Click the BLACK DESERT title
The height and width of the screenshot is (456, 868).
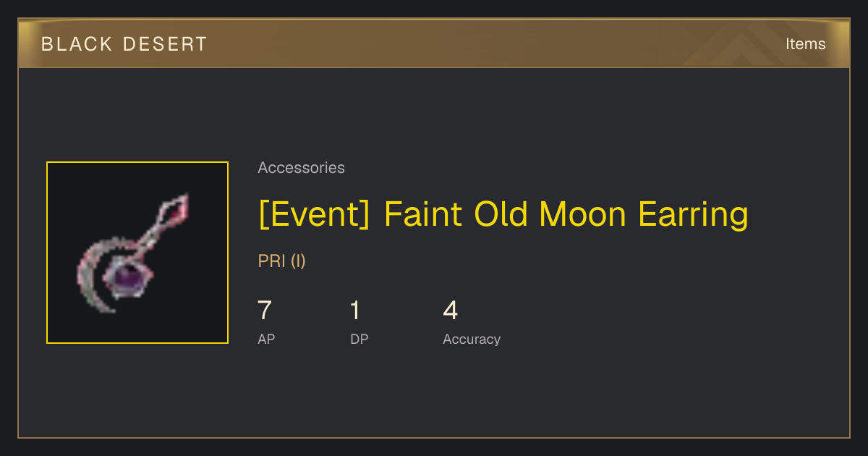pos(124,44)
